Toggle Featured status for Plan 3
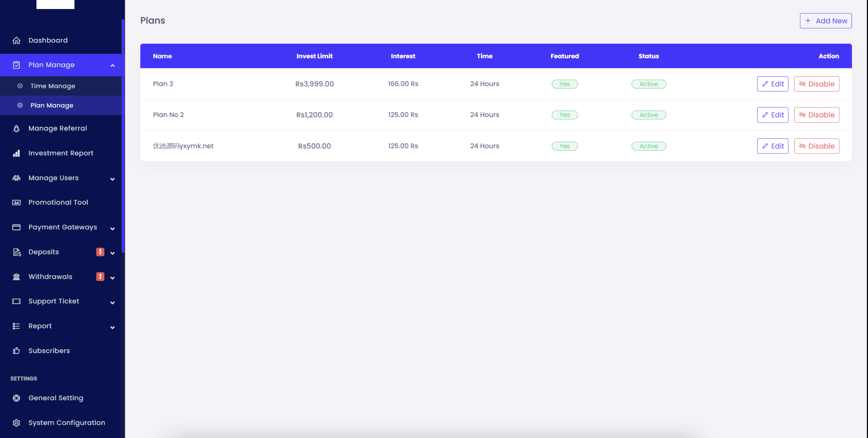Viewport: 868px width, 438px height. tap(565, 84)
